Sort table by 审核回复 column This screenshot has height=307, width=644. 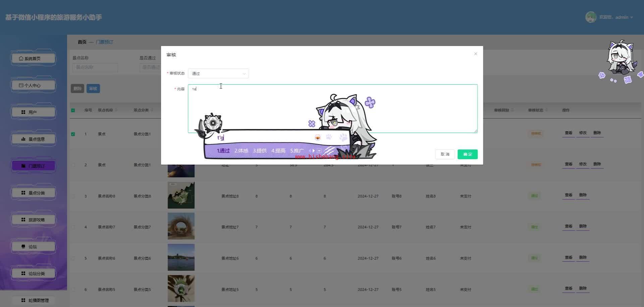point(512,110)
